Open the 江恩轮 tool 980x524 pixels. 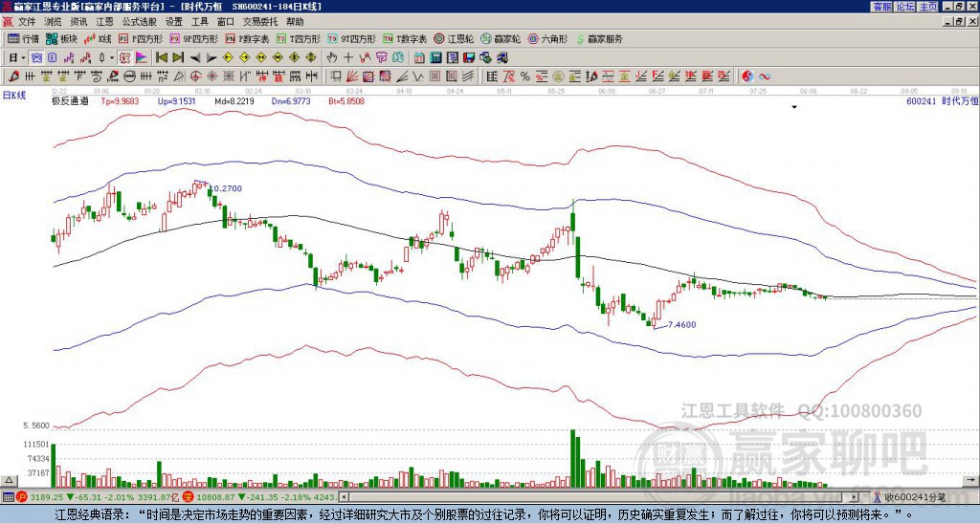coord(455,38)
